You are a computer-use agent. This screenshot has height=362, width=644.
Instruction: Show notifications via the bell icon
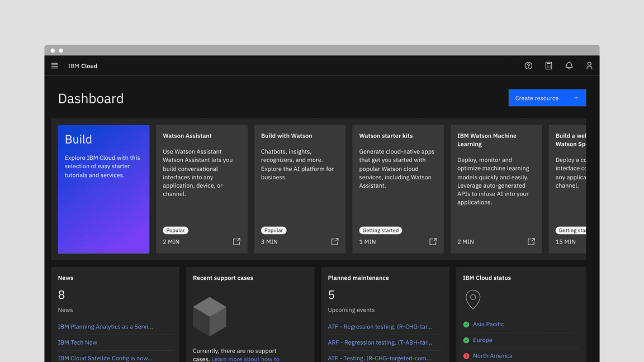[x=569, y=66]
